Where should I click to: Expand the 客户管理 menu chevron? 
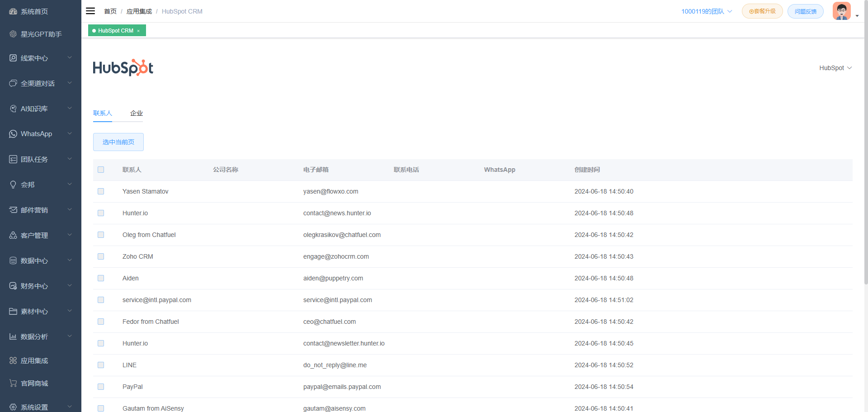click(70, 235)
